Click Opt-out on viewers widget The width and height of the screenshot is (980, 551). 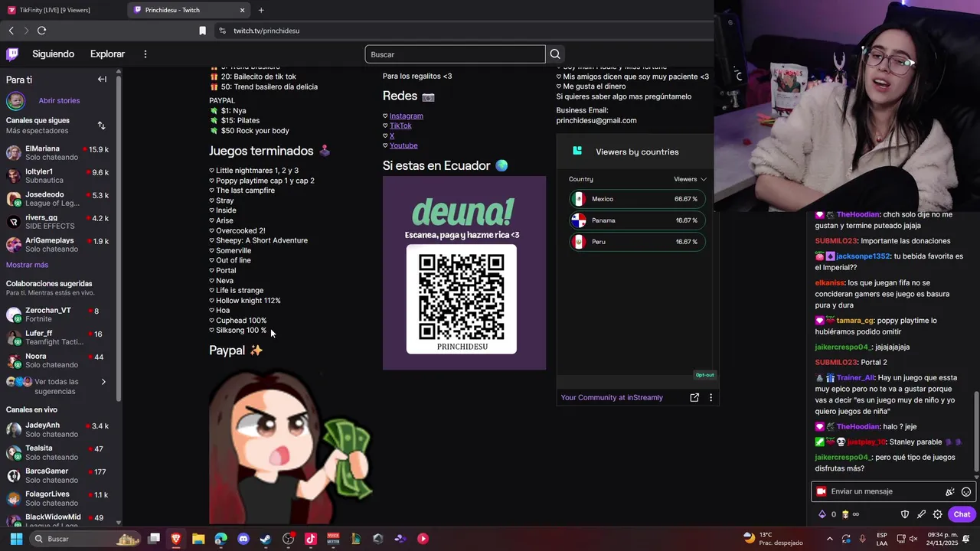704,375
